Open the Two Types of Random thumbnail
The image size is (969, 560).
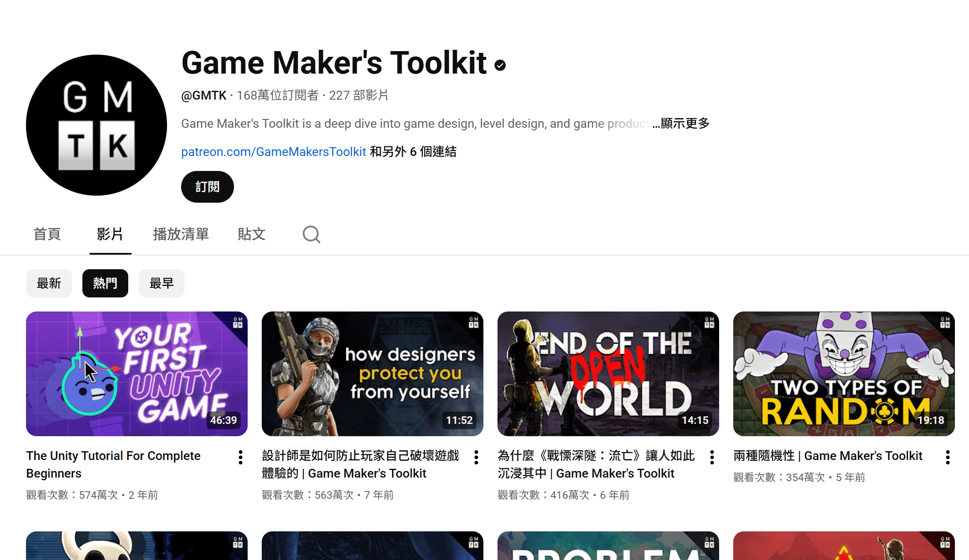(x=844, y=374)
